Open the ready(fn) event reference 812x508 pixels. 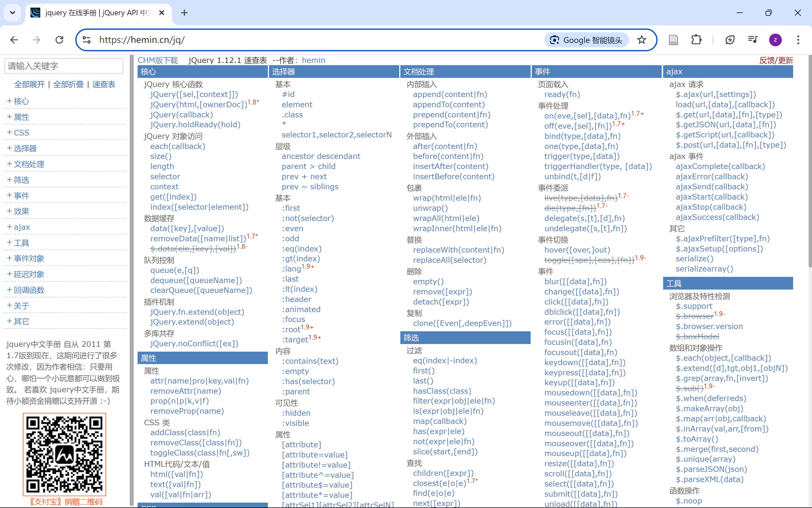click(x=562, y=95)
